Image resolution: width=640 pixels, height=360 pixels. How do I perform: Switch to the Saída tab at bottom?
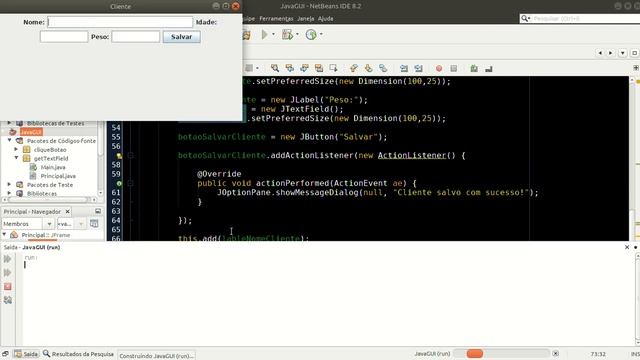26,354
